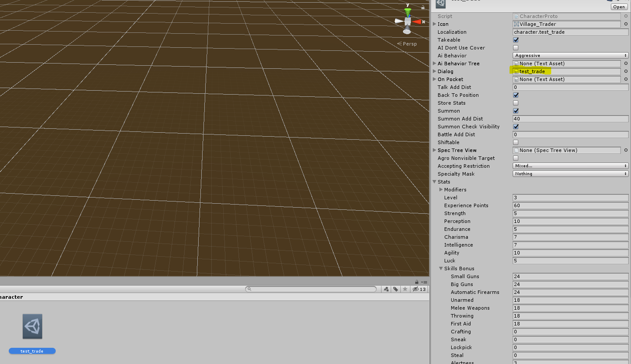Uncheck the Takeable checkbox
Viewport: 631px width, 364px height.
(x=516, y=40)
